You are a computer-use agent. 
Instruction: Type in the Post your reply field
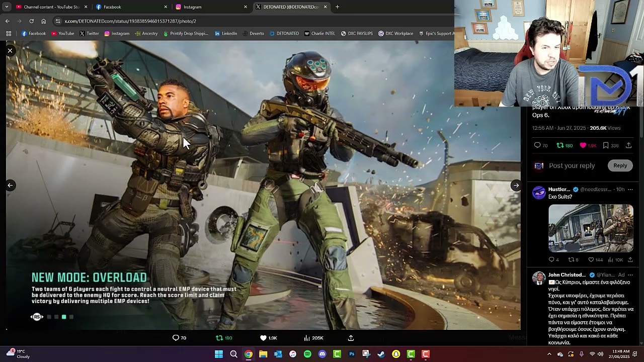coord(572,165)
